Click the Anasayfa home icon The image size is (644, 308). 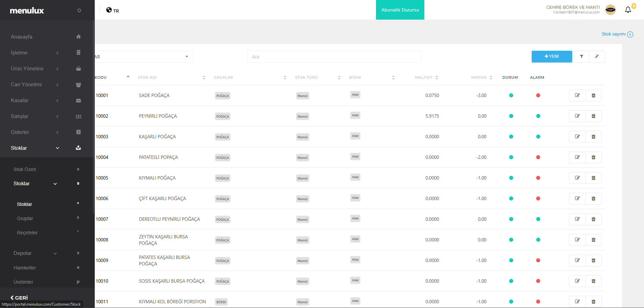point(79,37)
